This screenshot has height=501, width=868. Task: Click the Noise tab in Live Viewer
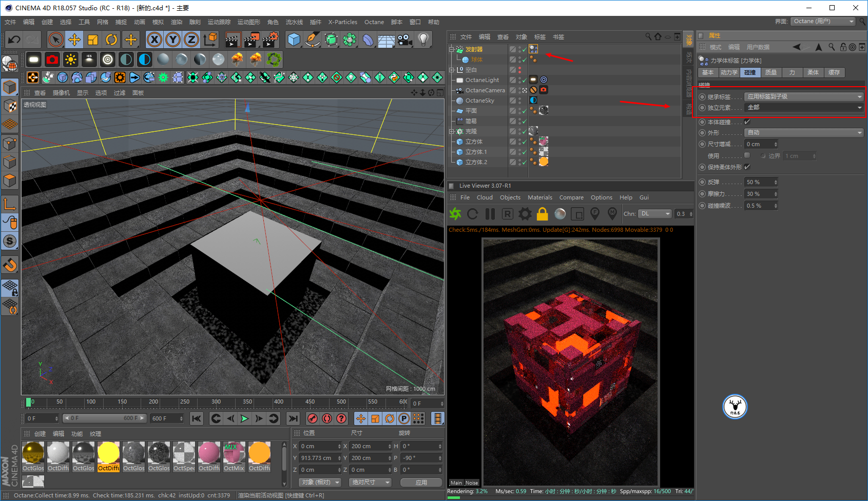472,483
